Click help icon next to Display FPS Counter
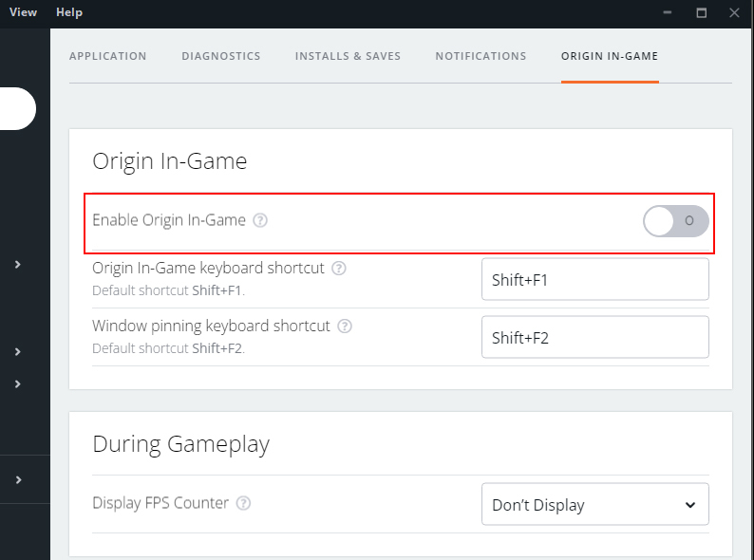 tap(243, 504)
